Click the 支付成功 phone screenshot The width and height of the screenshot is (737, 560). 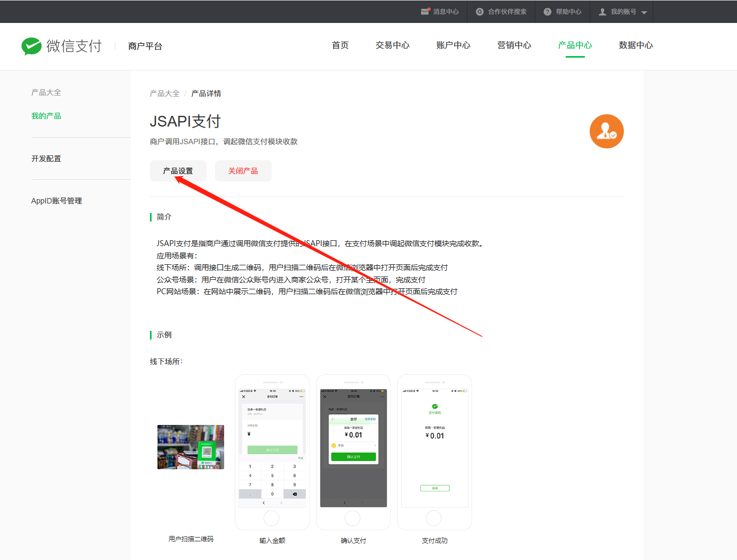tap(434, 452)
